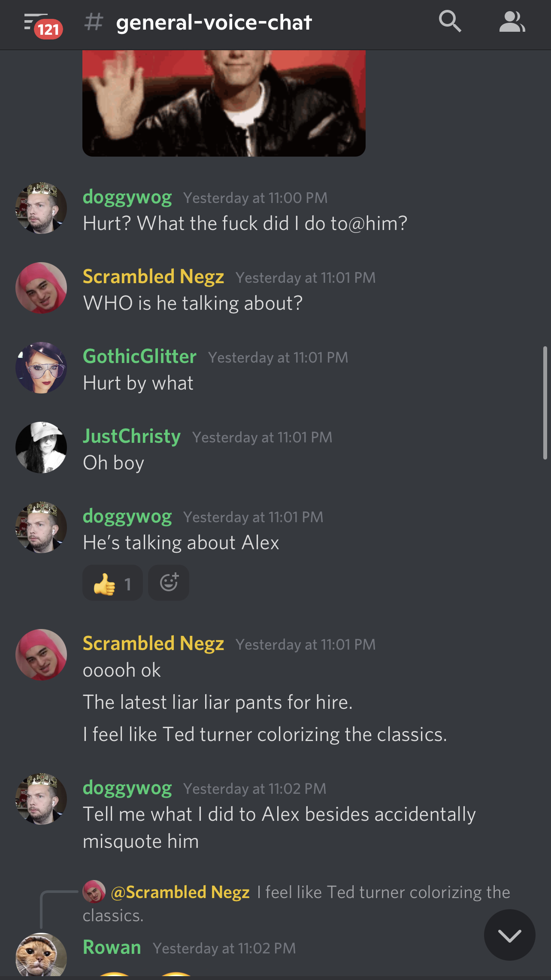The width and height of the screenshot is (551, 980).
Task: Toggle the thumbs up reaction
Action: point(112,583)
